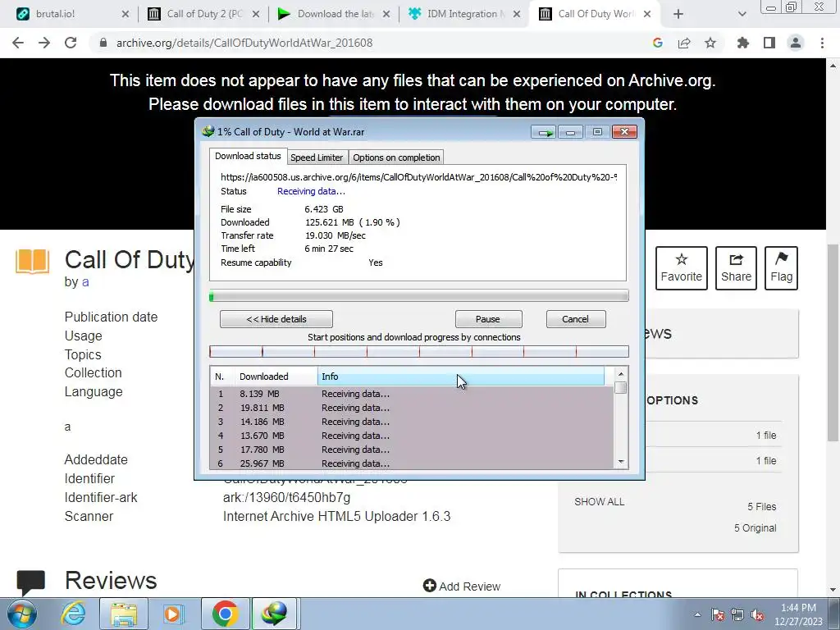The height and width of the screenshot is (630, 840).
Task: Open Internet Download Manager taskbar icon
Action: click(274, 614)
